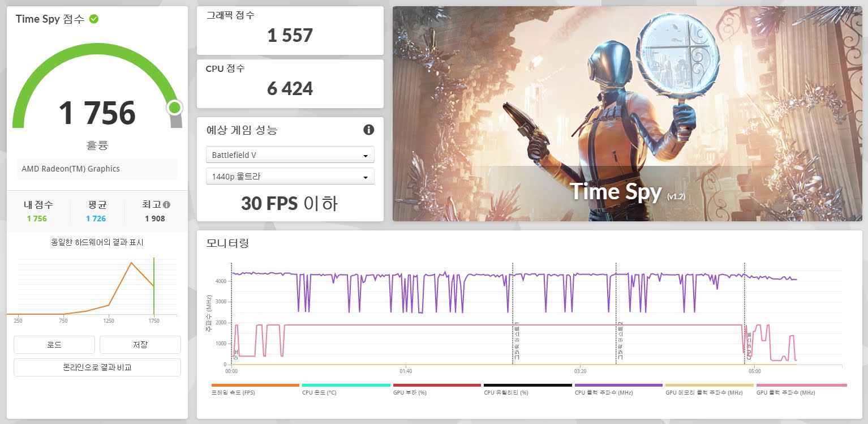Open the info icon in 예상 게임 성능
868x424 pixels.
(x=368, y=130)
